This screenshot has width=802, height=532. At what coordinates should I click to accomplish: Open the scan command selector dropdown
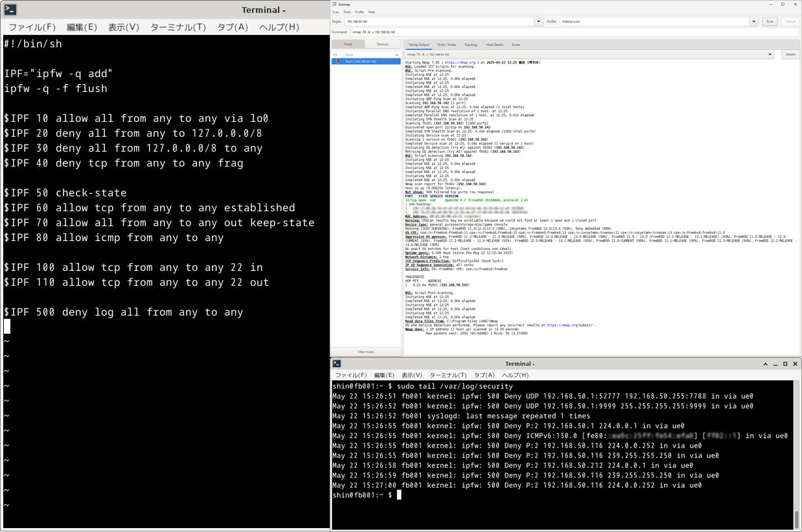[x=770, y=54]
